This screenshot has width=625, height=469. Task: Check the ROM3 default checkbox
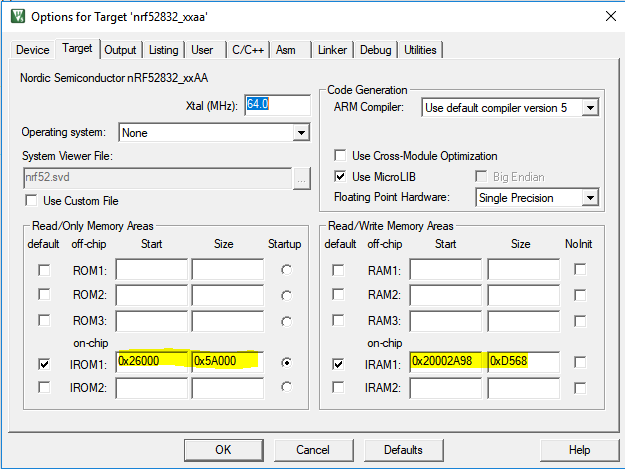pos(44,320)
